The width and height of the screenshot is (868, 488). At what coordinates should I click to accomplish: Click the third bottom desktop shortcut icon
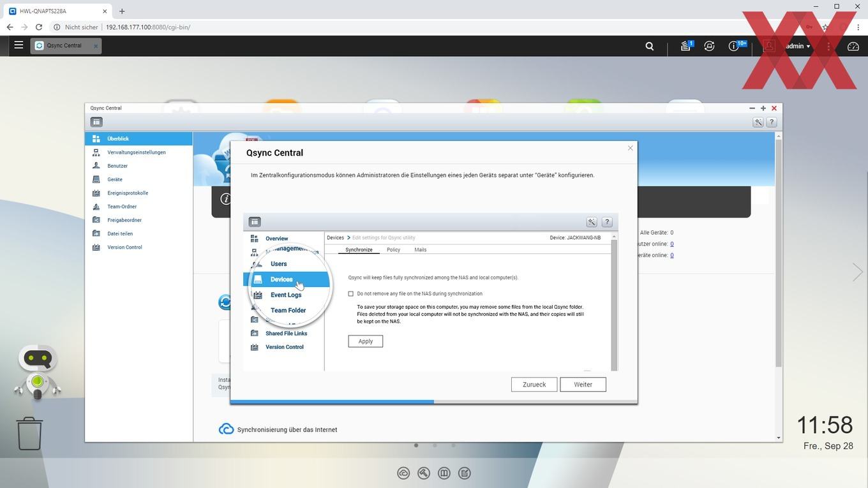(x=444, y=473)
